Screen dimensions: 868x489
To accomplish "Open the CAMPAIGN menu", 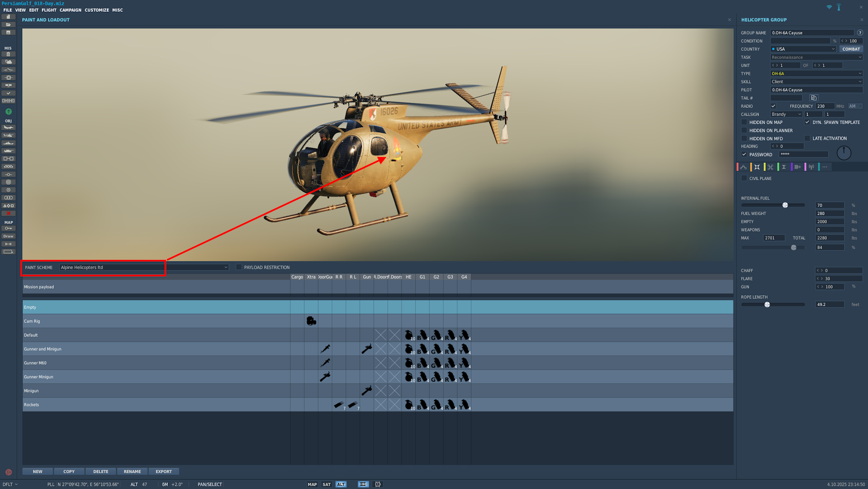I will click(71, 10).
